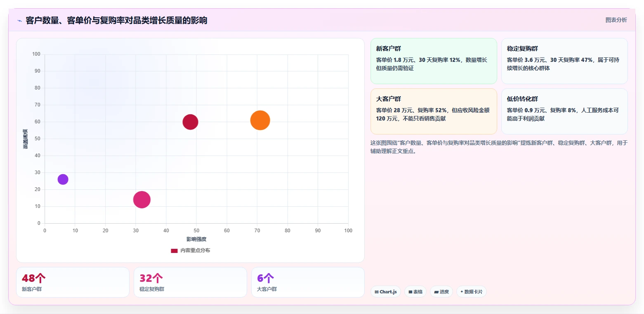Screen dimensions: 644x314
Task: Click the 32个 stat card
Action: (x=190, y=282)
